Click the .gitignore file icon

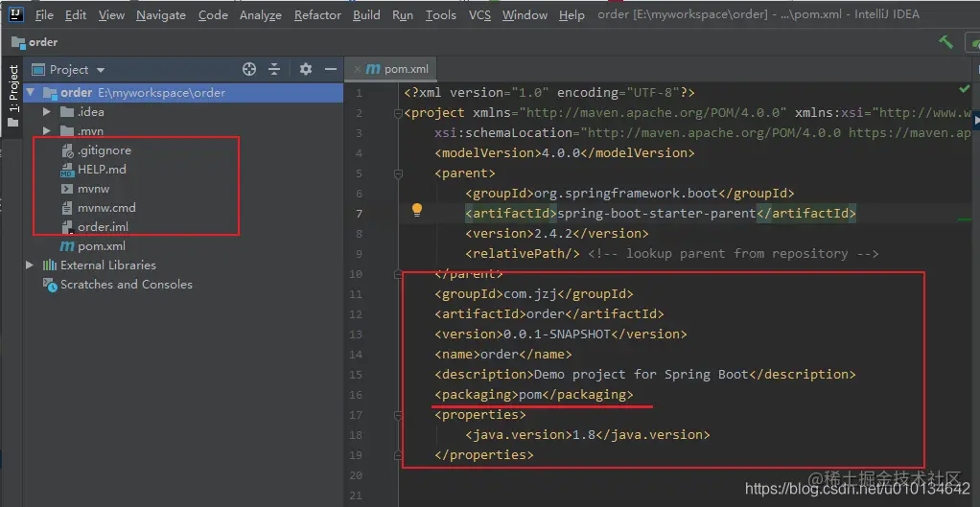67,150
